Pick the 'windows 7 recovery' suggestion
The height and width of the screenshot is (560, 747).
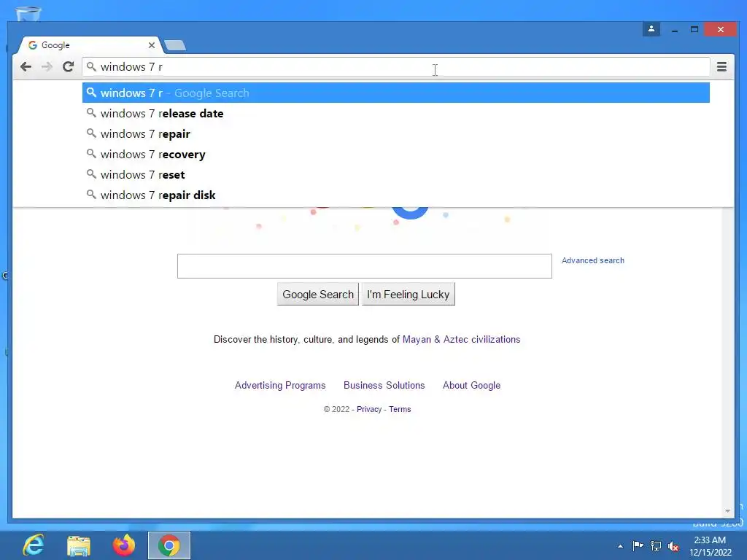[x=396, y=155]
